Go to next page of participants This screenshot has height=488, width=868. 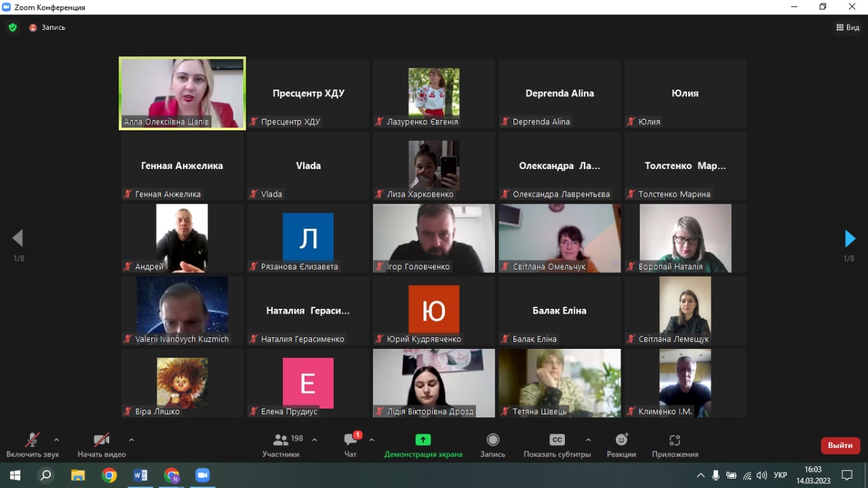850,238
